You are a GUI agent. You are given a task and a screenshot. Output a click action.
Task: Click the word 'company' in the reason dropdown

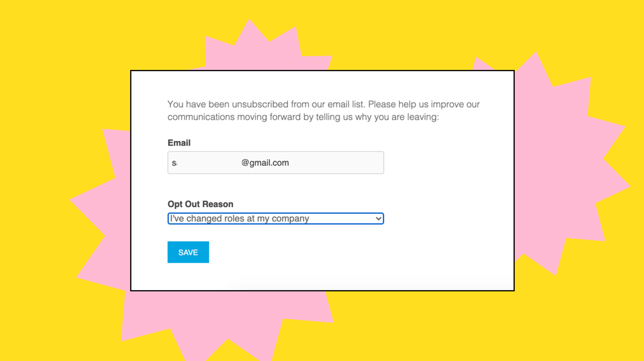290,219
